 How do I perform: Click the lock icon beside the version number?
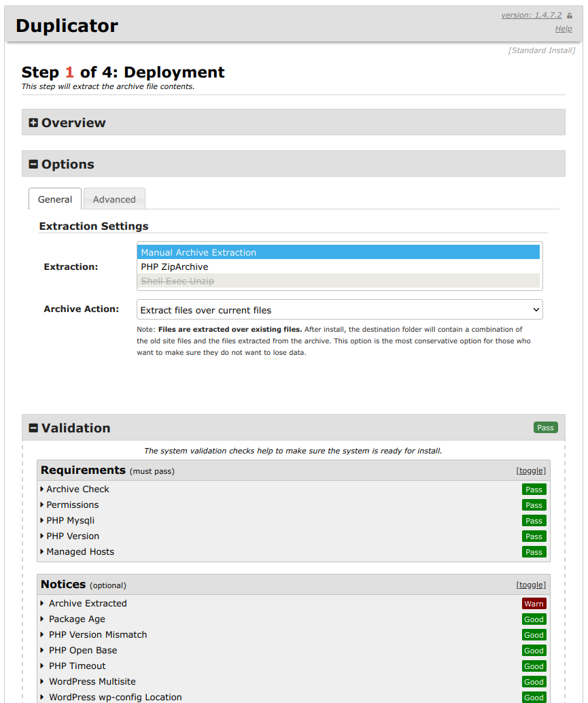569,16
